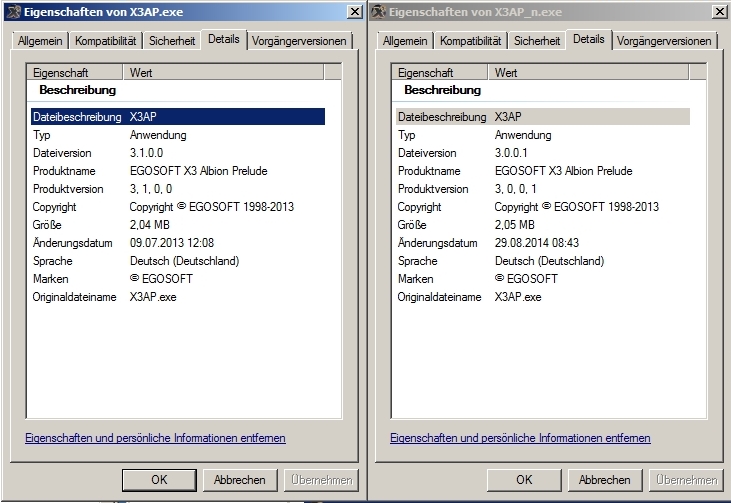Select Typ Anwendung row in X3AP.exe window
The height and width of the screenshot is (503, 731).
[178, 135]
